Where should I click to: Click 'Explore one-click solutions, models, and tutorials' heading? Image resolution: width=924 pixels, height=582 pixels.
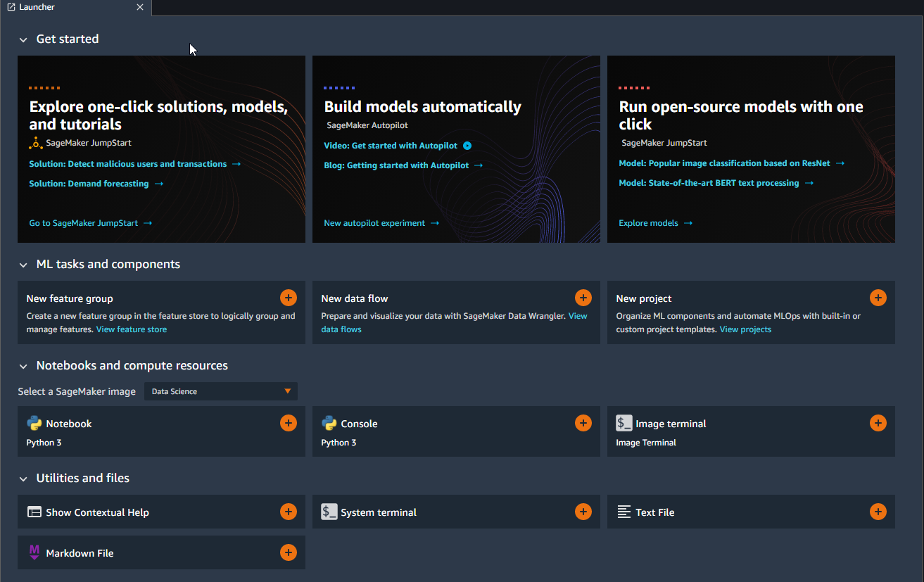point(159,115)
